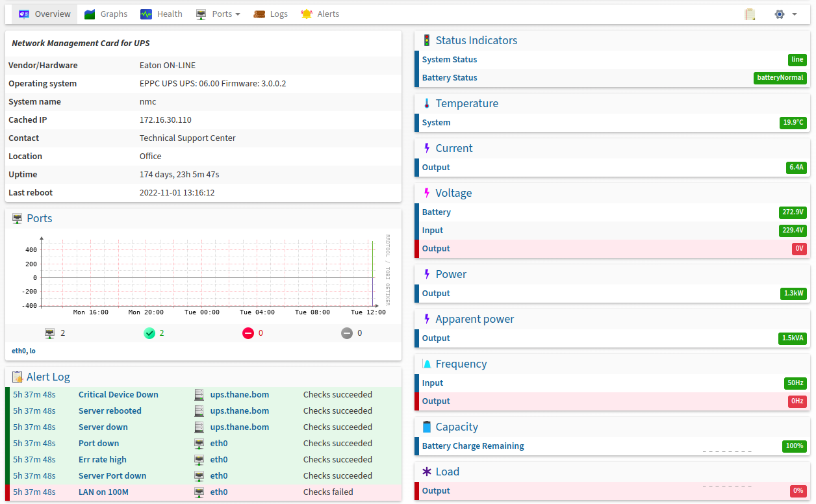Click the Capacity battery icon
Screen dimensions: 816x504
(x=427, y=427)
